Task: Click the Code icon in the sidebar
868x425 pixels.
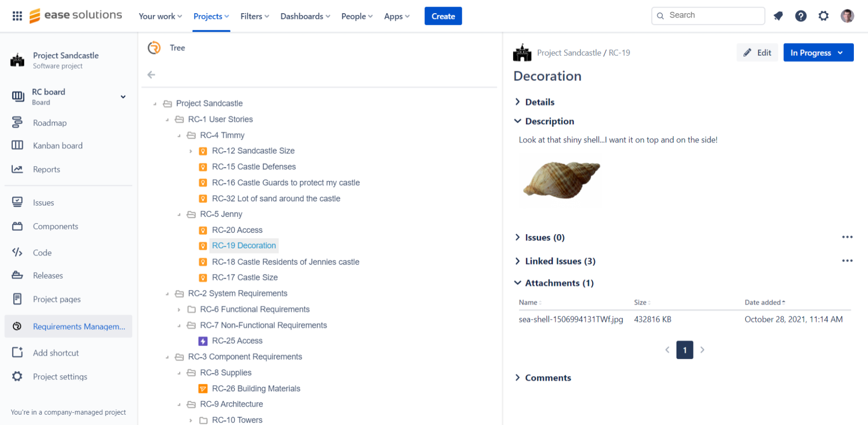Action: click(x=17, y=252)
